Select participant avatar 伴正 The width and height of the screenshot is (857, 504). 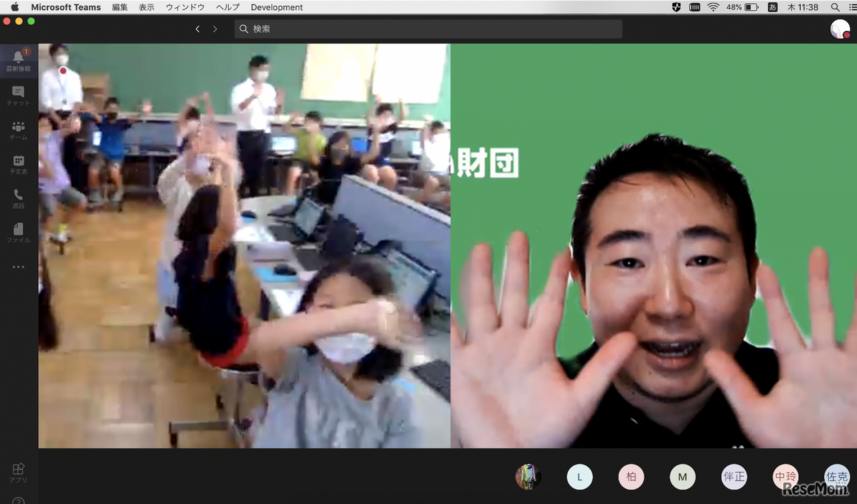[734, 477]
